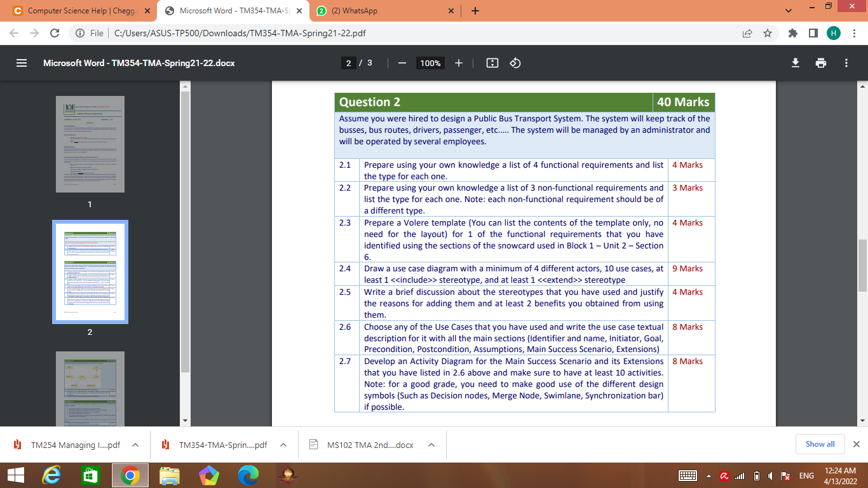Print the PDF document

click(x=821, y=63)
